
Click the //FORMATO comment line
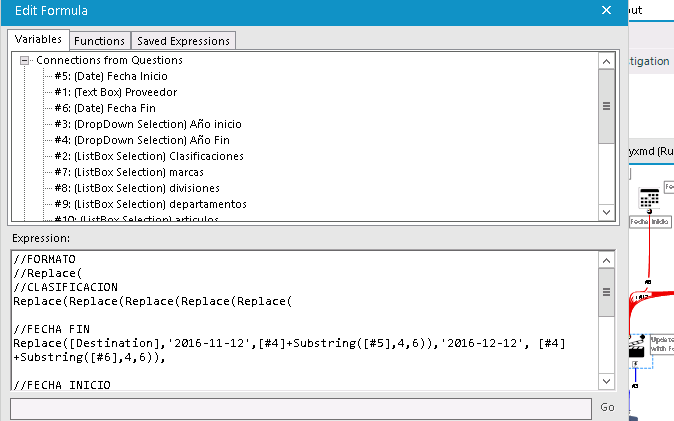click(44, 259)
